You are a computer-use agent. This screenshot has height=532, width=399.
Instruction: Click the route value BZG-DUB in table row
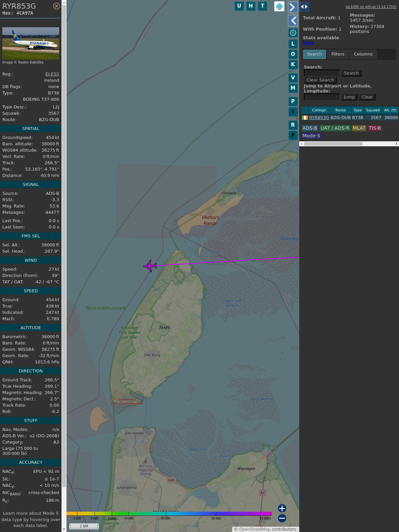(340, 118)
